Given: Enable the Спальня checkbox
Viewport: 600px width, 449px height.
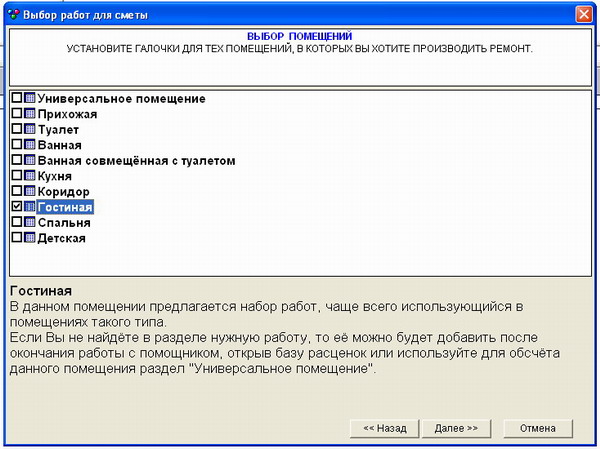Looking at the screenshot, I should pyautogui.click(x=16, y=222).
